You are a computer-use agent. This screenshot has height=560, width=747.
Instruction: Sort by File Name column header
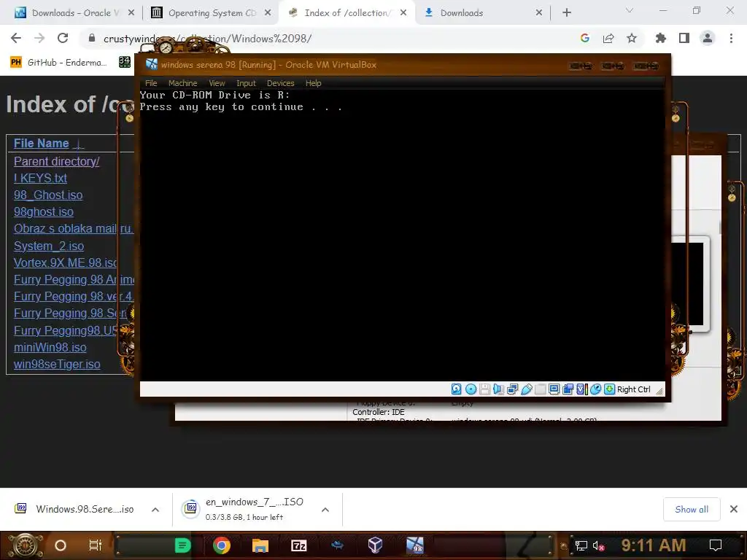(x=42, y=144)
